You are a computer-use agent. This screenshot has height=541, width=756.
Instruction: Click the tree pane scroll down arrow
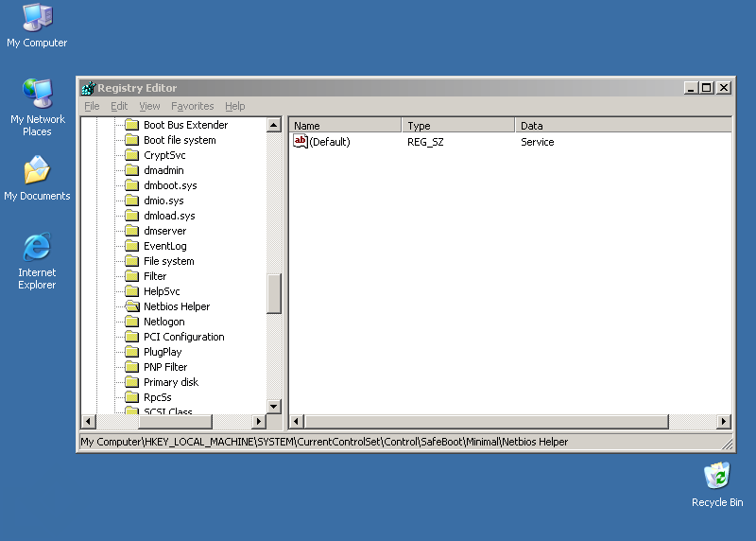pos(274,407)
